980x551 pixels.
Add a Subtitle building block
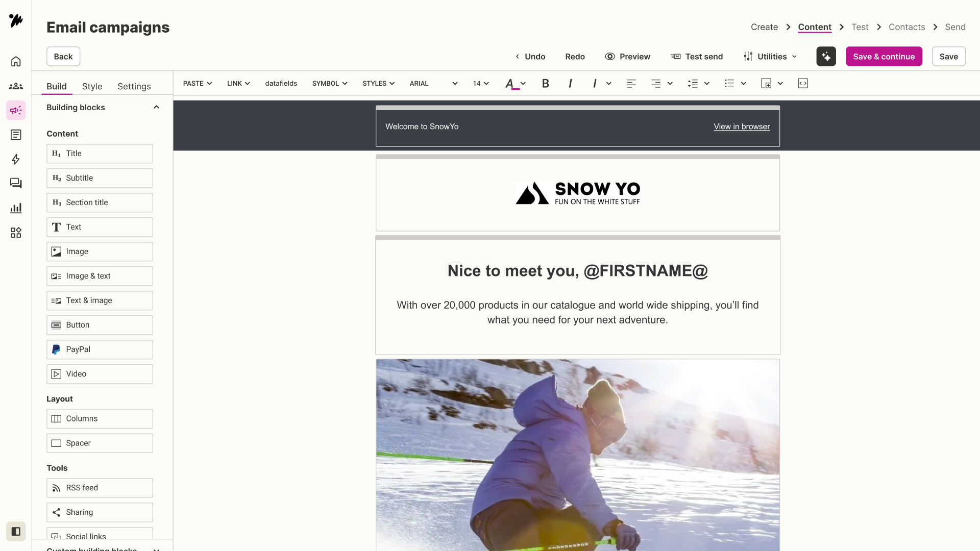click(x=100, y=178)
